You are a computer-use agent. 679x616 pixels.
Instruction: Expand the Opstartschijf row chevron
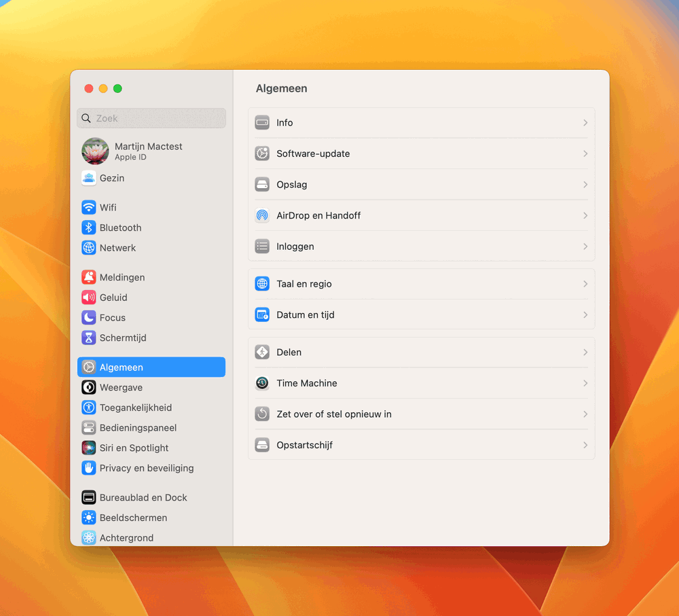[x=585, y=445]
